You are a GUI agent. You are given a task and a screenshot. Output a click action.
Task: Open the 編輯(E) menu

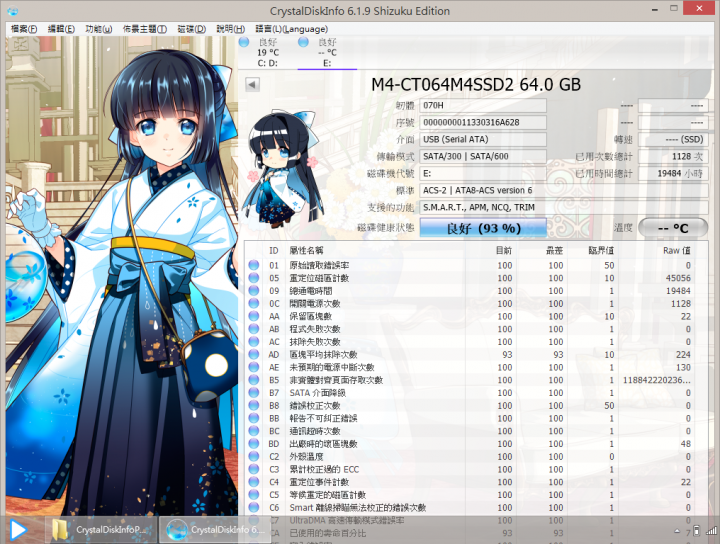(61, 29)
